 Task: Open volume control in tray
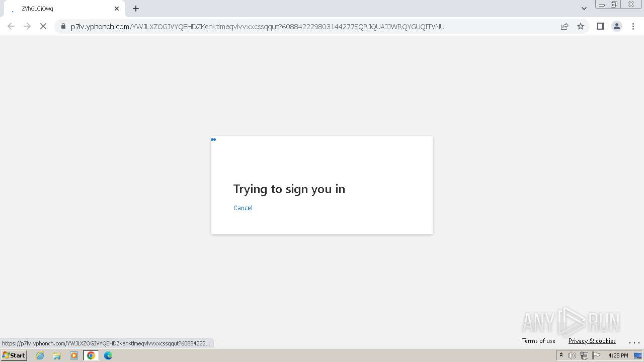pos(572,355)
